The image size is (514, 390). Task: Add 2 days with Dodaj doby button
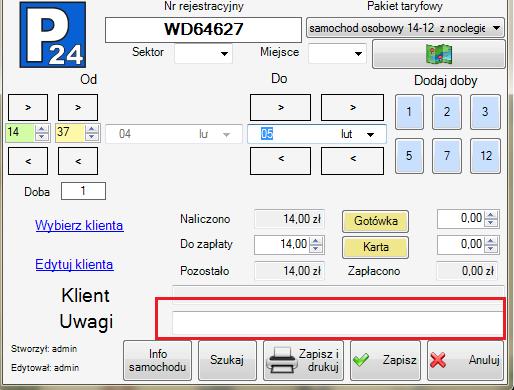[447, 112]
